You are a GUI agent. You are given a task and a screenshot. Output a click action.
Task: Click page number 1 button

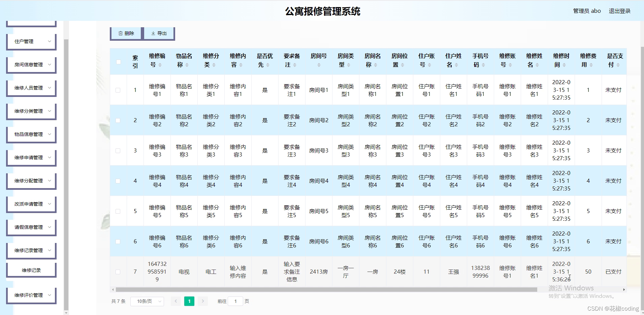tap(189, 301)
